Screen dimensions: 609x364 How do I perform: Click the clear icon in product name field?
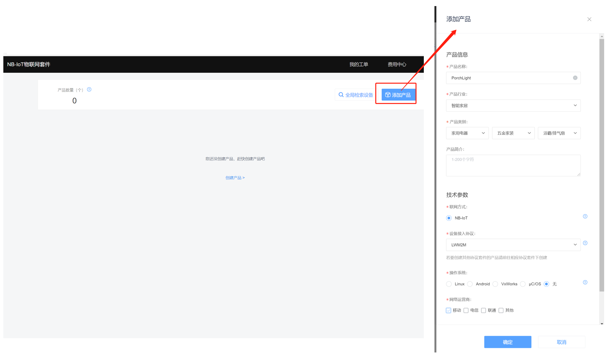pos(575,78)
